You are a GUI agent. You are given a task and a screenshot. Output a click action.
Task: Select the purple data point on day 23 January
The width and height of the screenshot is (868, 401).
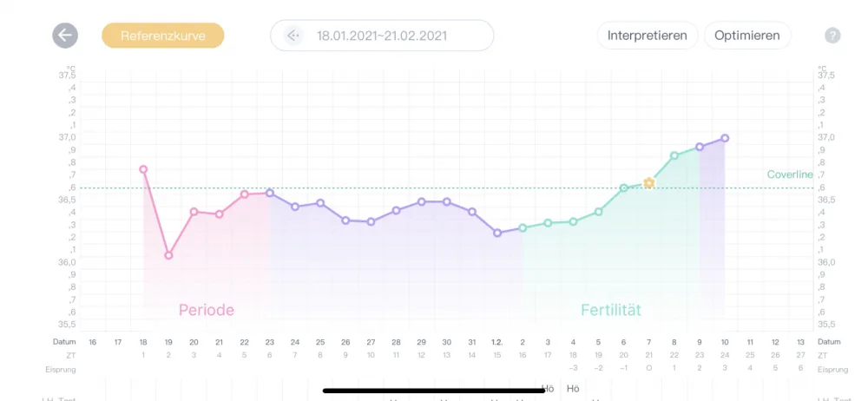coord(270,193)
